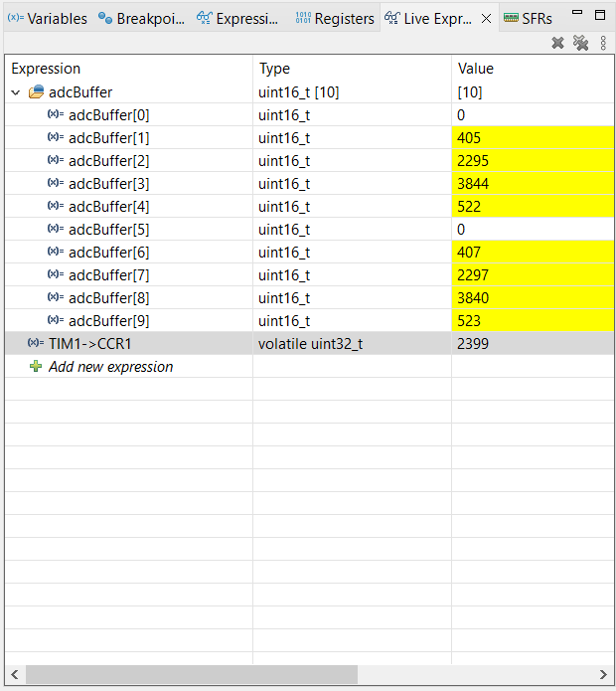
Task: Close the Live Expressions tab
Action: (486, 19)
